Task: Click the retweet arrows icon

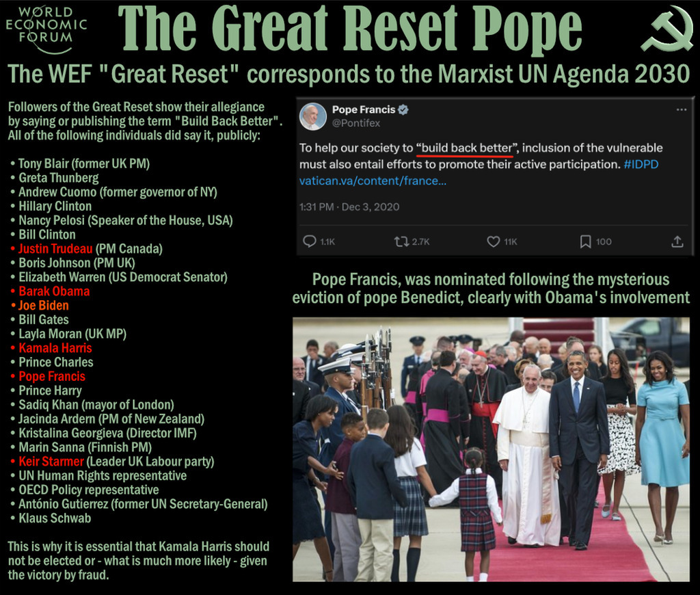Action: 401,241
